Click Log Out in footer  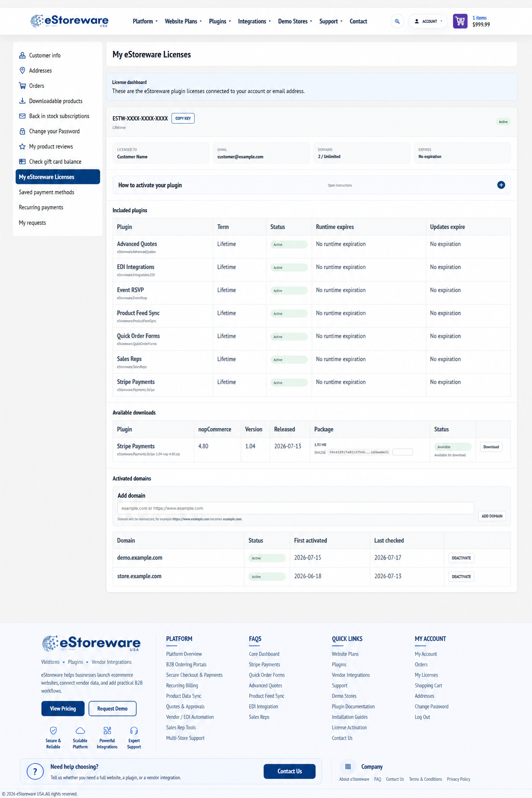click(x=422, y=717)
